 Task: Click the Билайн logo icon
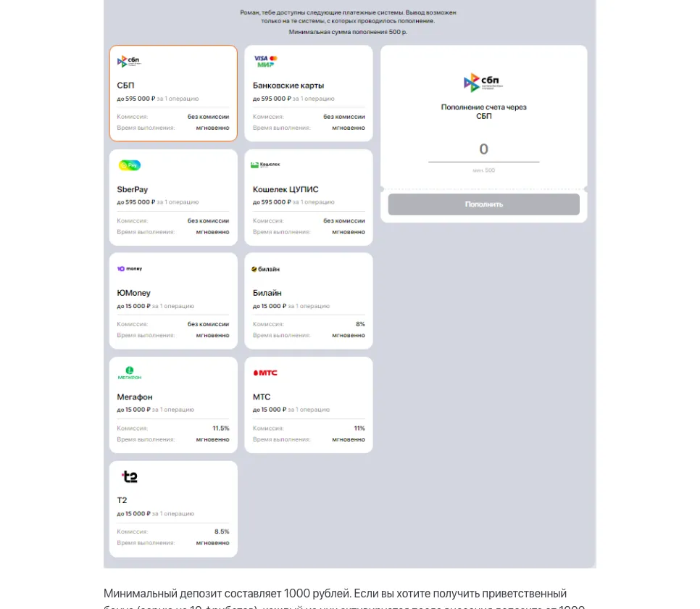(x=266, y=269)
